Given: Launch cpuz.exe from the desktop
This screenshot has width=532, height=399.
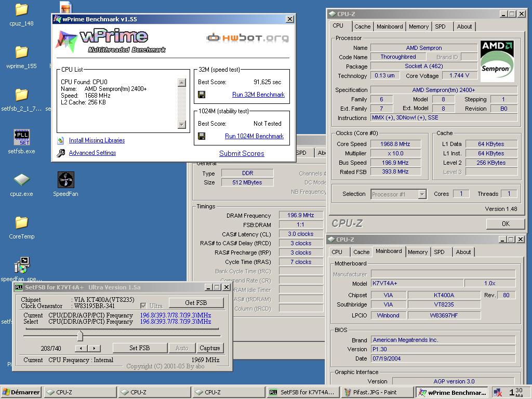Looking at the screenshot, I should click(21, 180).
